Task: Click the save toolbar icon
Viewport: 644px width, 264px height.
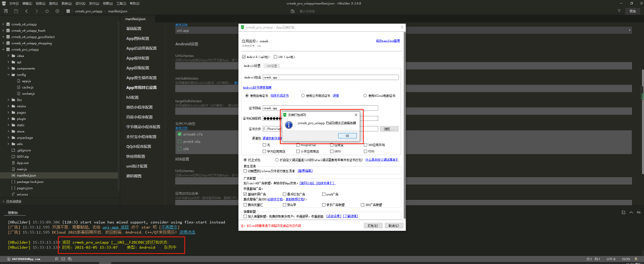Action: [16, 11]
